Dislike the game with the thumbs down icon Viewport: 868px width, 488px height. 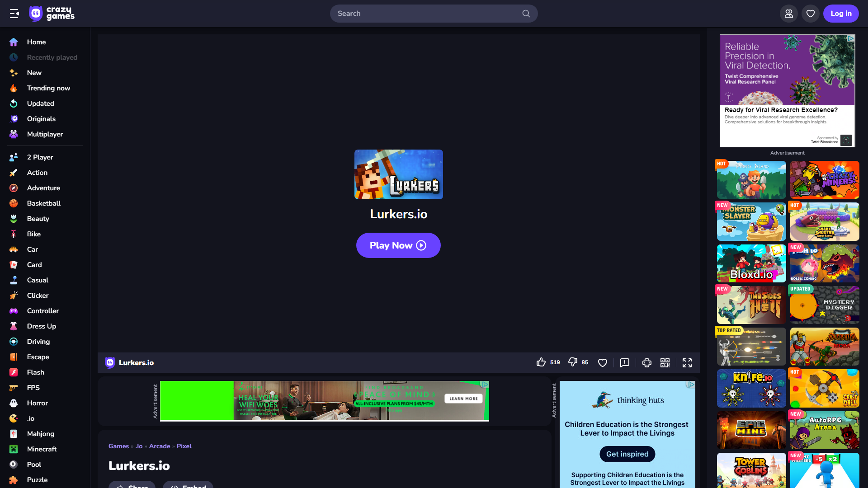tap(573, 362)
